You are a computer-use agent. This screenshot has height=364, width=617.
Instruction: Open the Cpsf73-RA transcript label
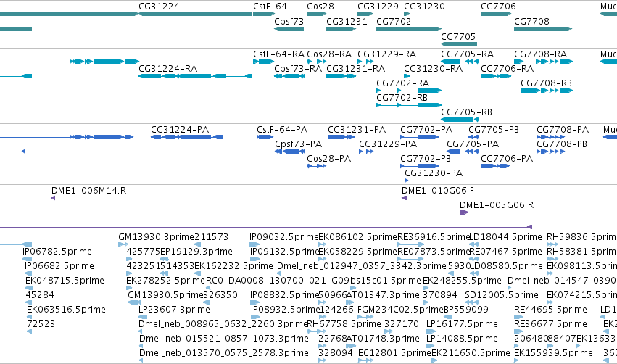[298, 68]
